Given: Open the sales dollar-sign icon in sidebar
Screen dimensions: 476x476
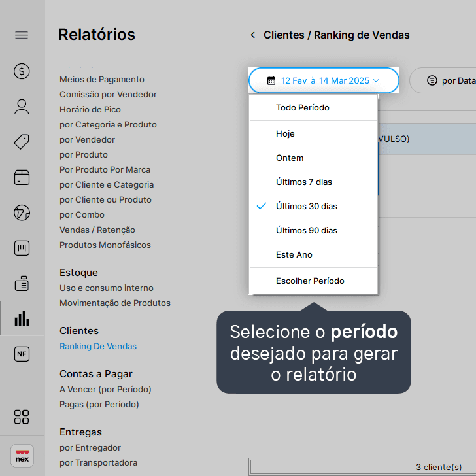Looking at the screenshot, I should (x=22, y=71).
